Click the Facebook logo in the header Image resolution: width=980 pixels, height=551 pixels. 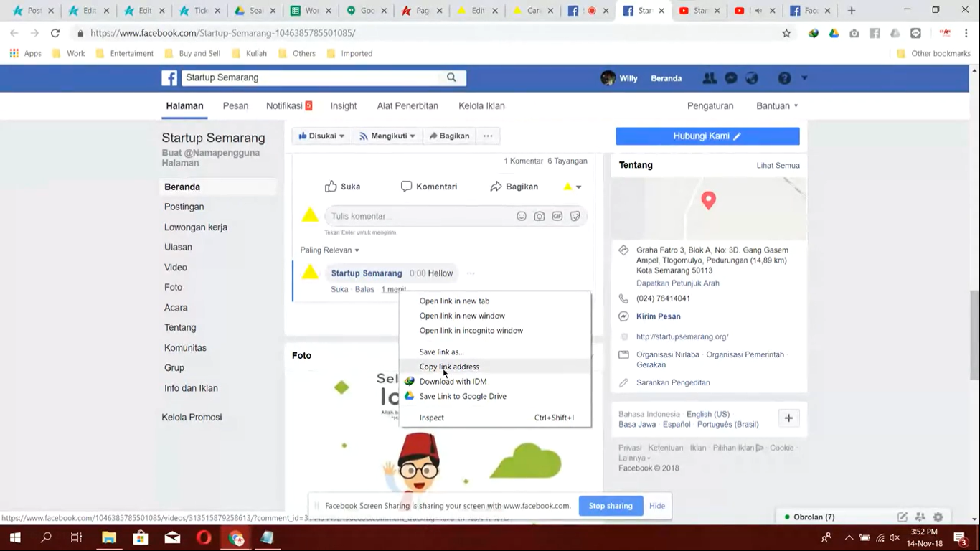pos(169,77)
